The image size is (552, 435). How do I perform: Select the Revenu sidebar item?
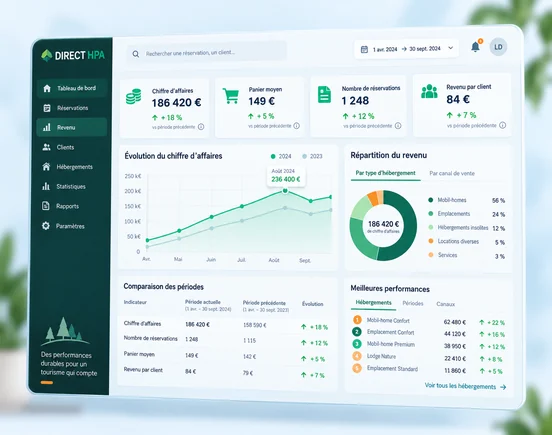point(72,127)
